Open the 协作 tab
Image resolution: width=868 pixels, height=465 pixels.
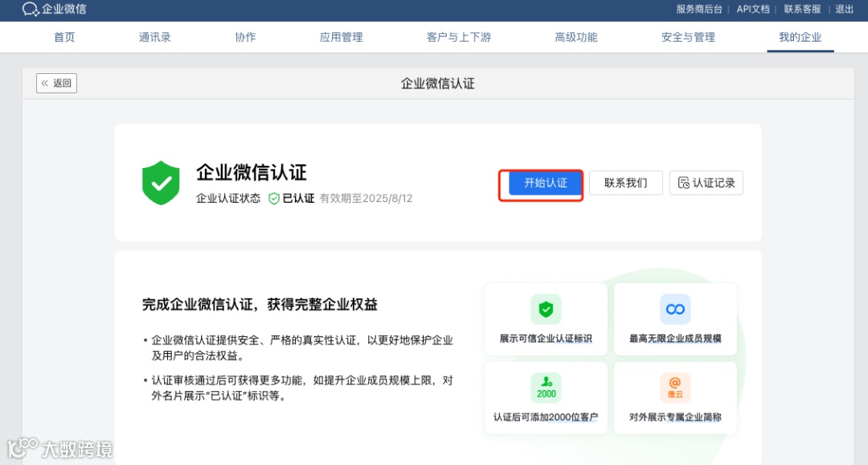245,37
